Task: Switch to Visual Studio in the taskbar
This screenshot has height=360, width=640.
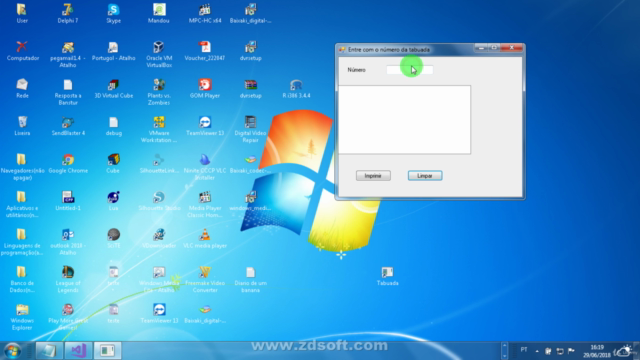Action: [78, 351]
